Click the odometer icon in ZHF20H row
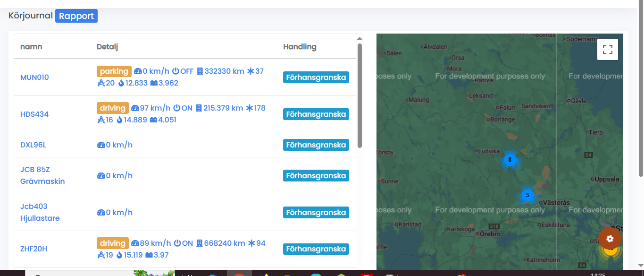 [x=200, y=243]
